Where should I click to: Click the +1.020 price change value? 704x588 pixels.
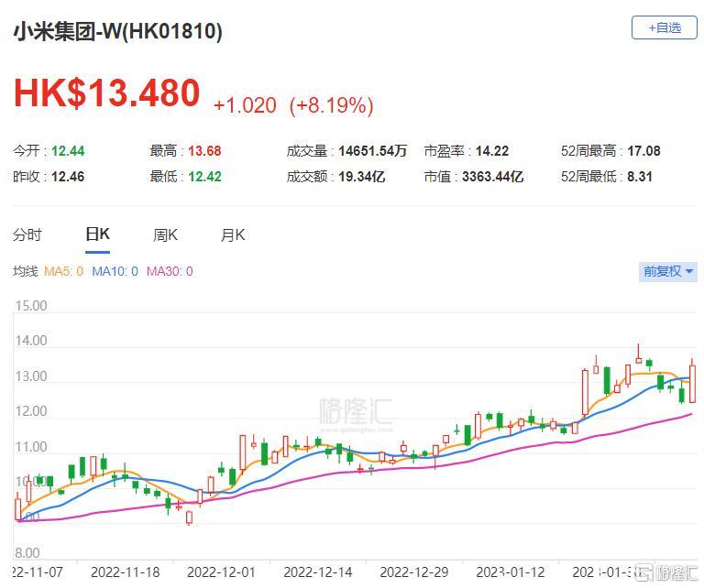(245, 106)
